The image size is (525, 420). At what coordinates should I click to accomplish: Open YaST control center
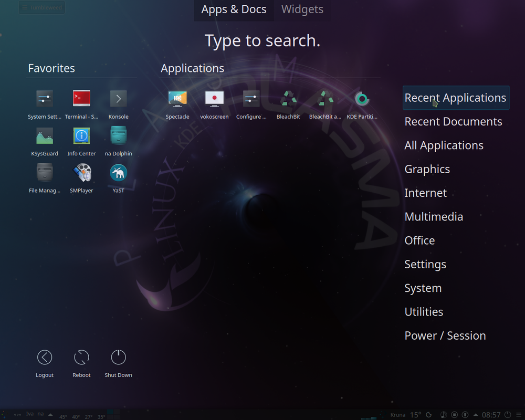click(118, 173)
